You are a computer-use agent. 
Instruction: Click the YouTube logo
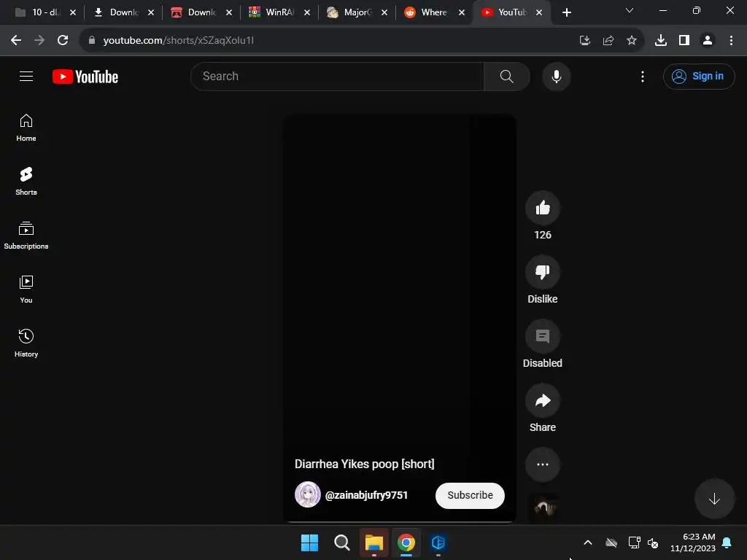pos(85,77)
